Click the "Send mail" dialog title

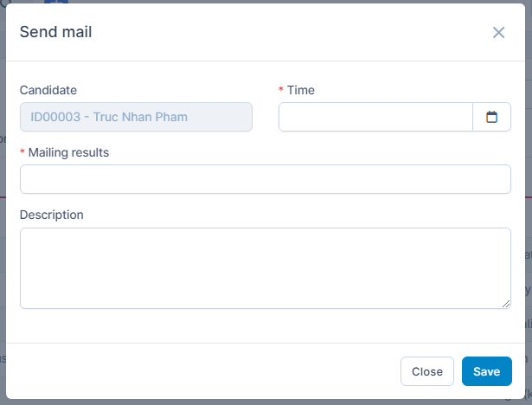point(56,33)
